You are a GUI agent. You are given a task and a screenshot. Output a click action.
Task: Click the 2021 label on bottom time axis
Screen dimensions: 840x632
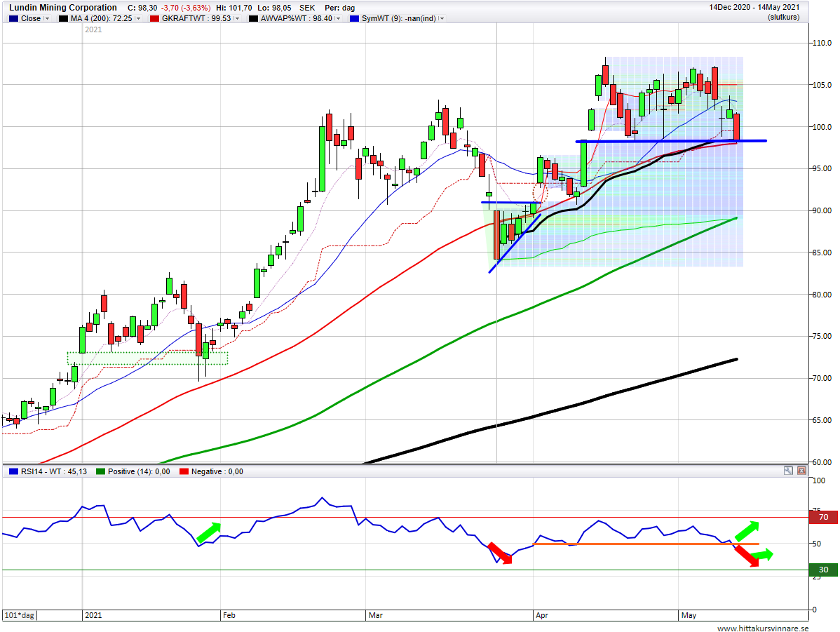click(x=93, y=615)
